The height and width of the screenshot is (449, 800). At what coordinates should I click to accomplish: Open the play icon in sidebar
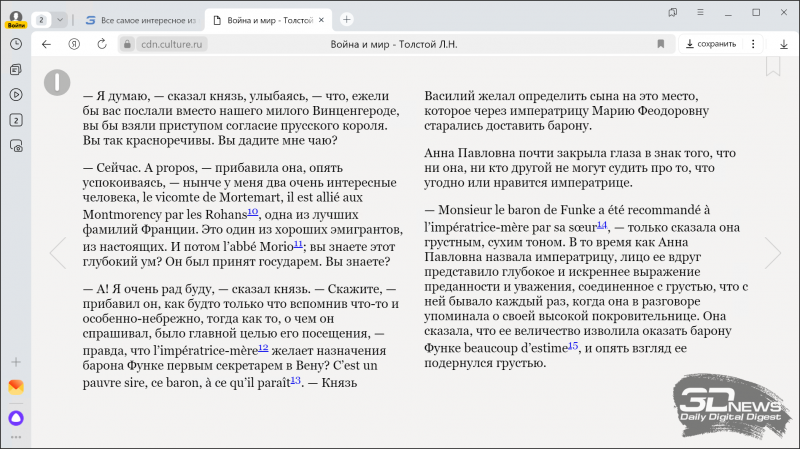pyautogui.click(x=16, y=95)
